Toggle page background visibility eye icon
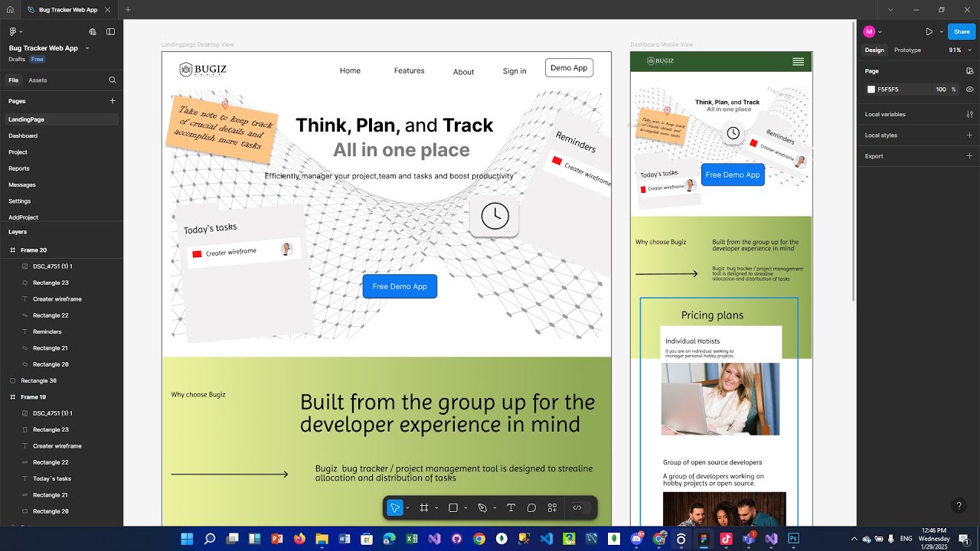Screen dimensions: 980x551 point(969,90)
